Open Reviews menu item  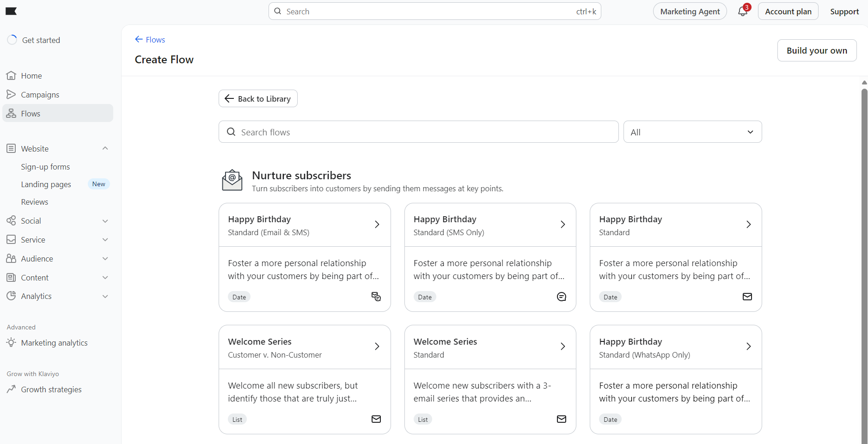point(35,201)
